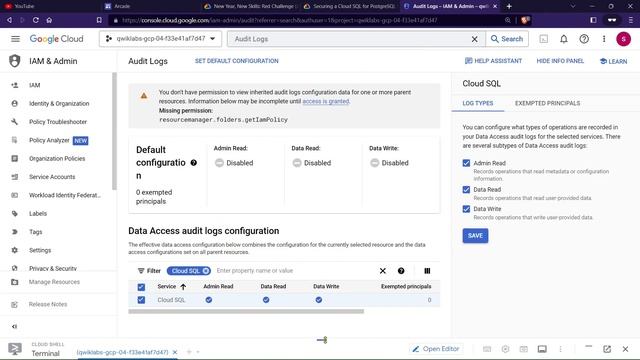The height and width of the screenshot is (360, 640).
Task: Follow the 'access is granted' link
Action: point(326,101)
